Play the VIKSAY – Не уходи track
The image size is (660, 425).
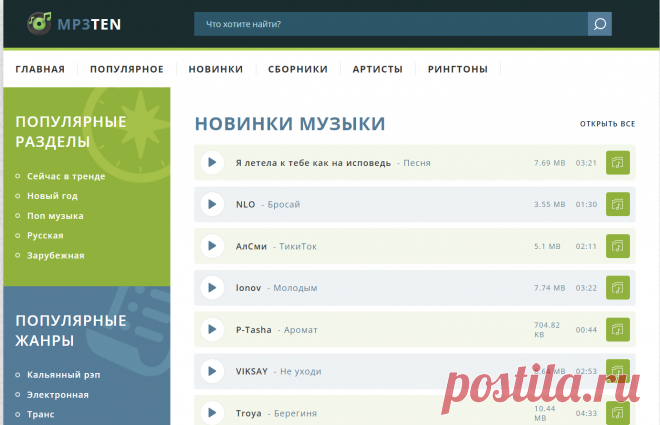click(211, 371)
